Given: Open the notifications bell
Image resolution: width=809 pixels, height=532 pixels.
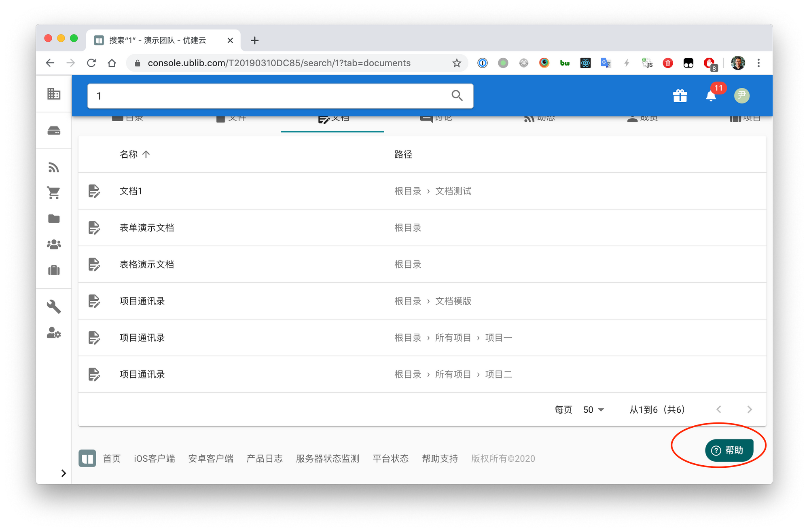Looking at the screenshot, I should 711,96.
